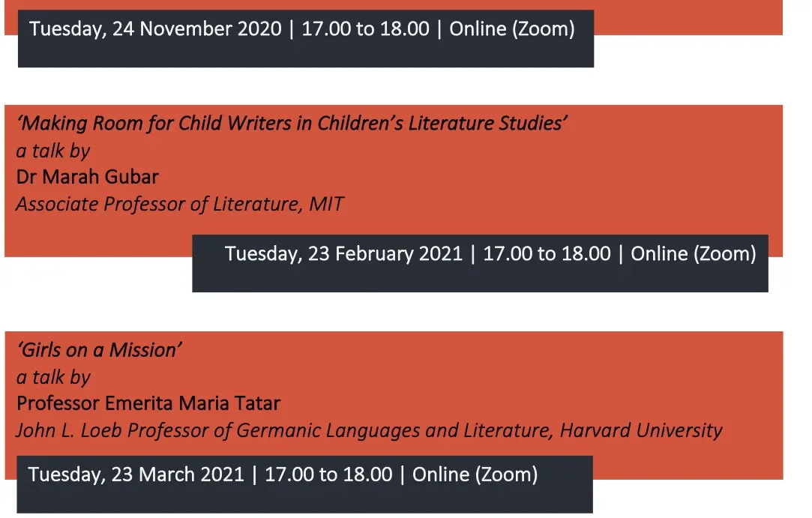The image size is (812, 518).
Task: Click the 'Tuesday, 23 February 2021' date text
Action: point(343,254)
